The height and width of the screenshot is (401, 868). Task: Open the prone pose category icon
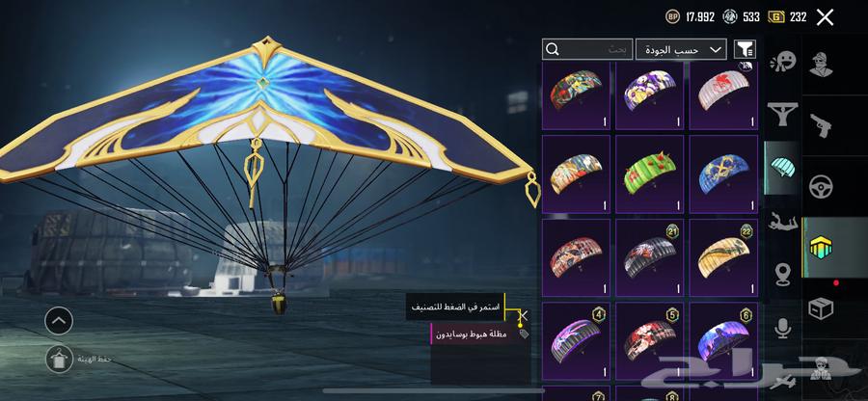click(x=782, y=223)
